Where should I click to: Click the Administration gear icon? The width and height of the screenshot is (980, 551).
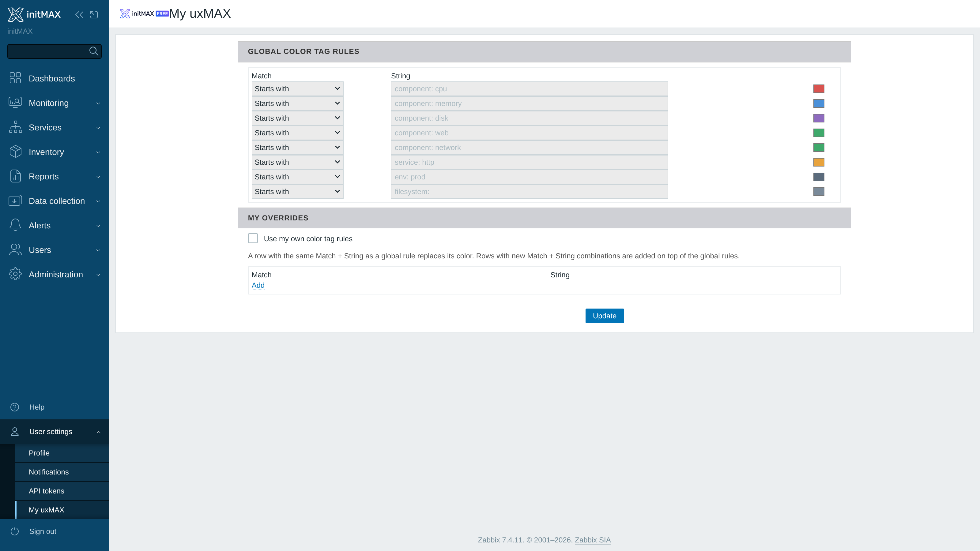pyautogui.click(x=15, y=274)
